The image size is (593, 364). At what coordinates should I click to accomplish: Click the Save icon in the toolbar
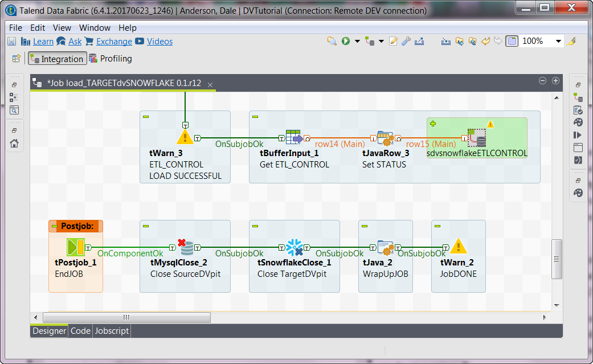pos(11,42)
